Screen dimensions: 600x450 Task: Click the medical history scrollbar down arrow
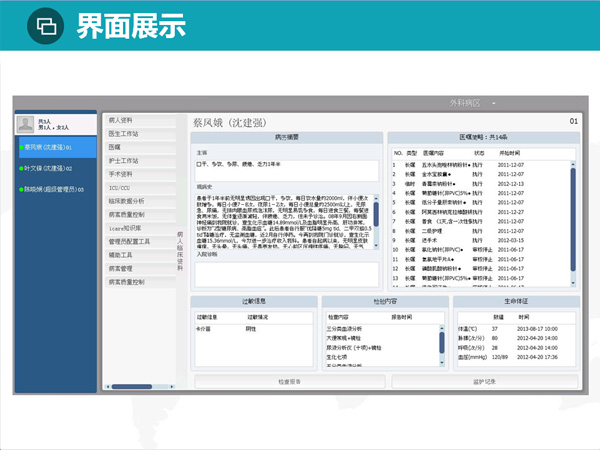click(376, 246)
